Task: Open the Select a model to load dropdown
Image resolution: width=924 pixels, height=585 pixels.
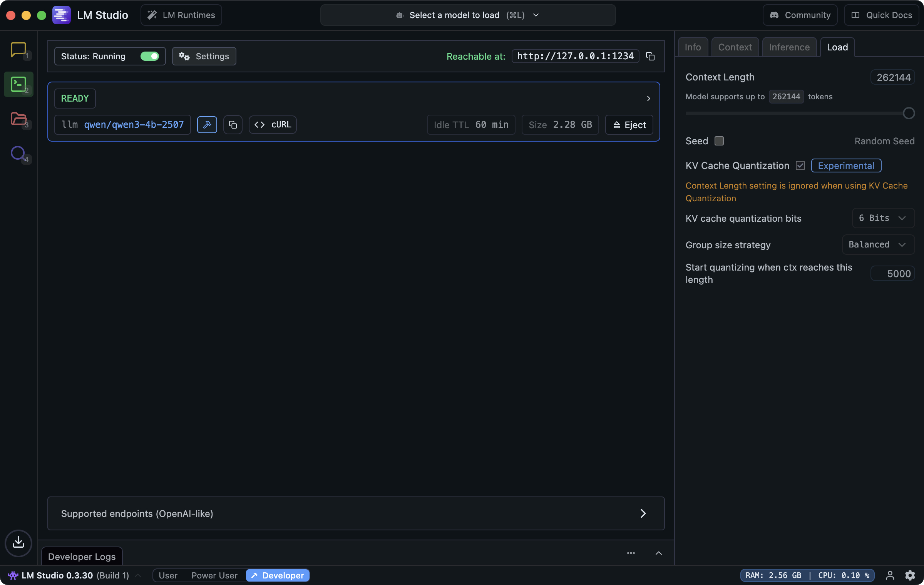Action: coord(467,15)
